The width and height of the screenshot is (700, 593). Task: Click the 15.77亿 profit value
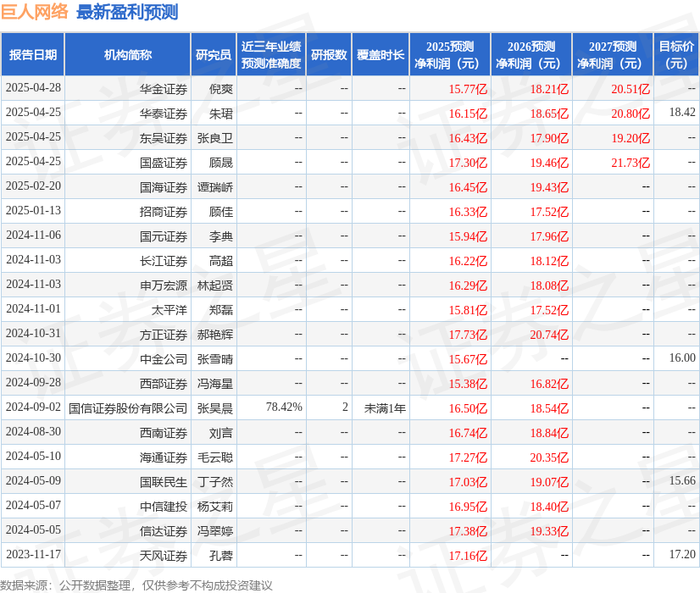coord(468,89)
